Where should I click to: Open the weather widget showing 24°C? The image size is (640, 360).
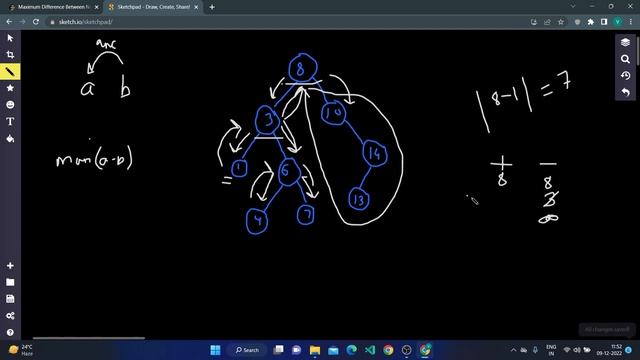(21, 350)
